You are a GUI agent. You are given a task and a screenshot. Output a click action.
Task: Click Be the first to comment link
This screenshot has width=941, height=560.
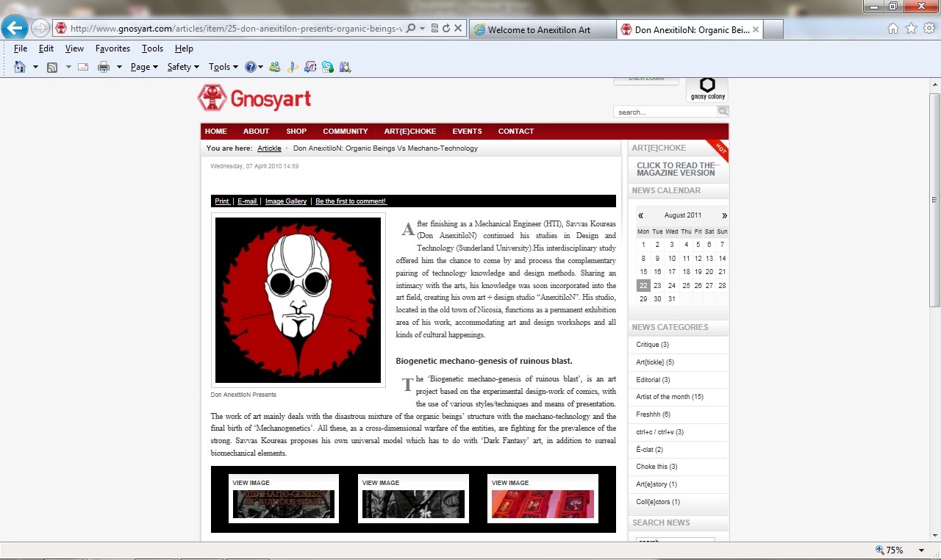click(x=351, y=201)
